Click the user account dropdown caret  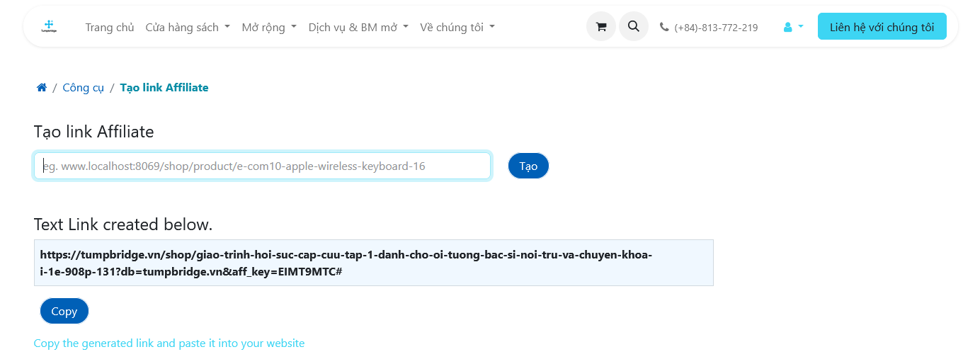[x=801, y=27]
